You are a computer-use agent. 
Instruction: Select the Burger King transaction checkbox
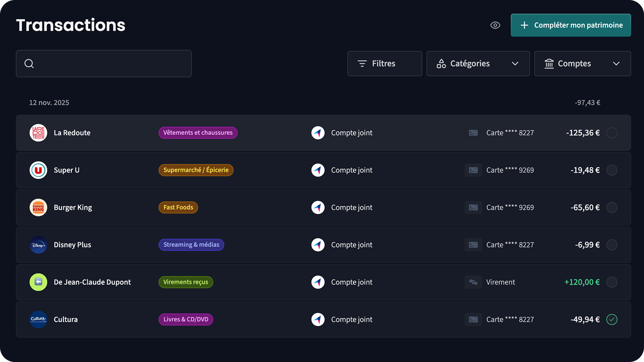tap(612, 208)
